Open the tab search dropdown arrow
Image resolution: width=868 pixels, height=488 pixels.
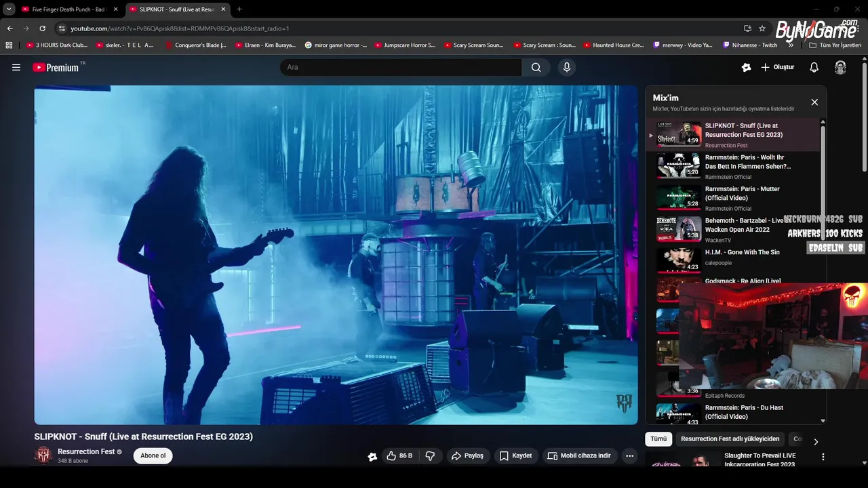9,9
